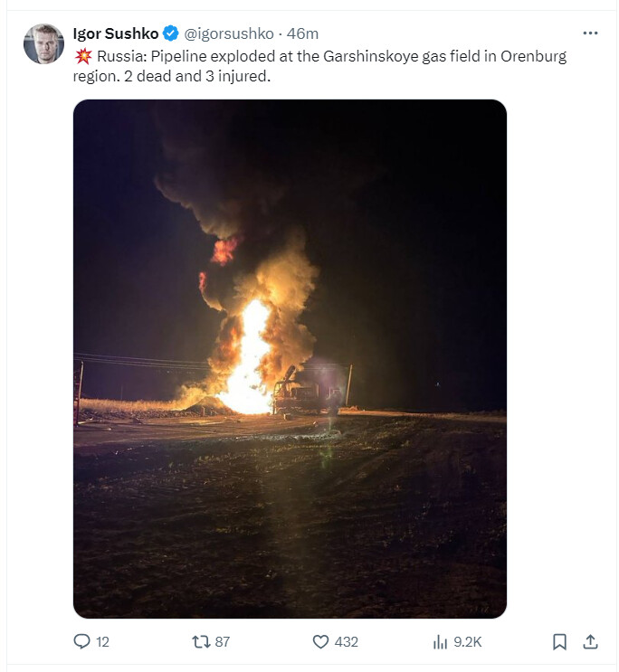Click the Igor Sushko display name
The image size is (619, 672).
(x=116, y=33)
